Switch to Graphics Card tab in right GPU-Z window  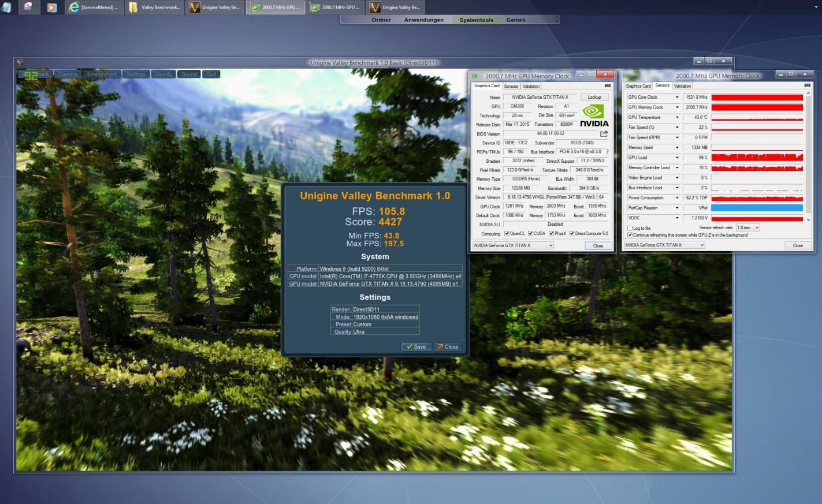point(638,86)
